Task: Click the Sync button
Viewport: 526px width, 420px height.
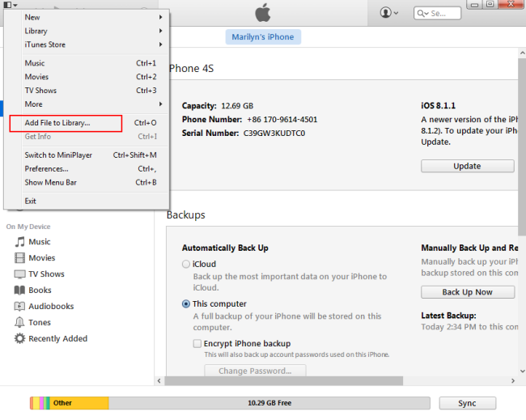Action: (x=467, y=403)
